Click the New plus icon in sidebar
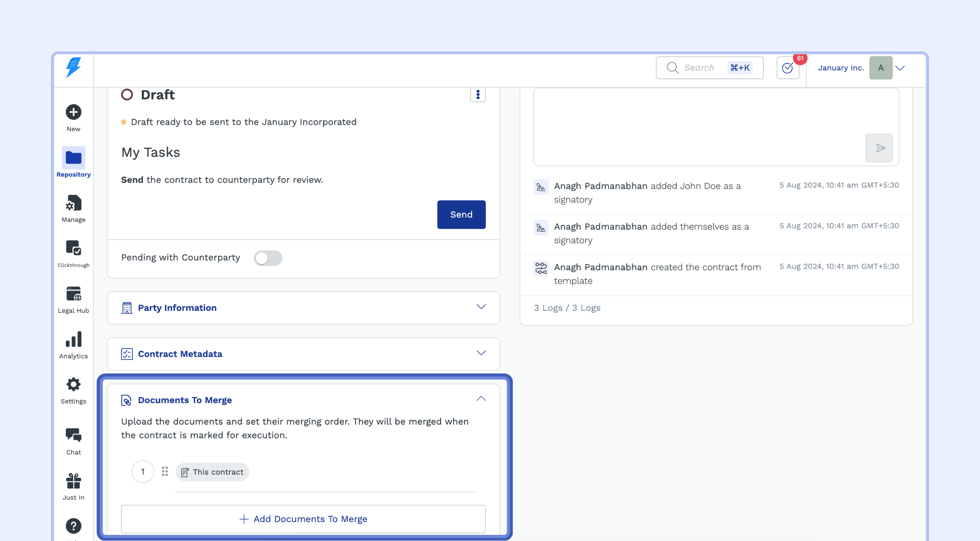This screenshot has height=541, width=980. click(73, 112)
